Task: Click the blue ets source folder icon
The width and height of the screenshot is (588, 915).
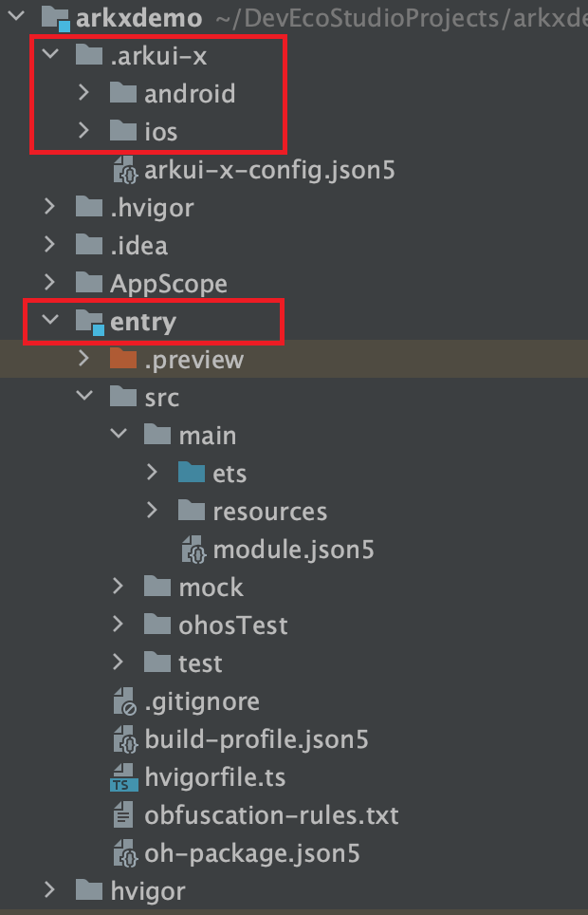Action: tap(192, 473)
